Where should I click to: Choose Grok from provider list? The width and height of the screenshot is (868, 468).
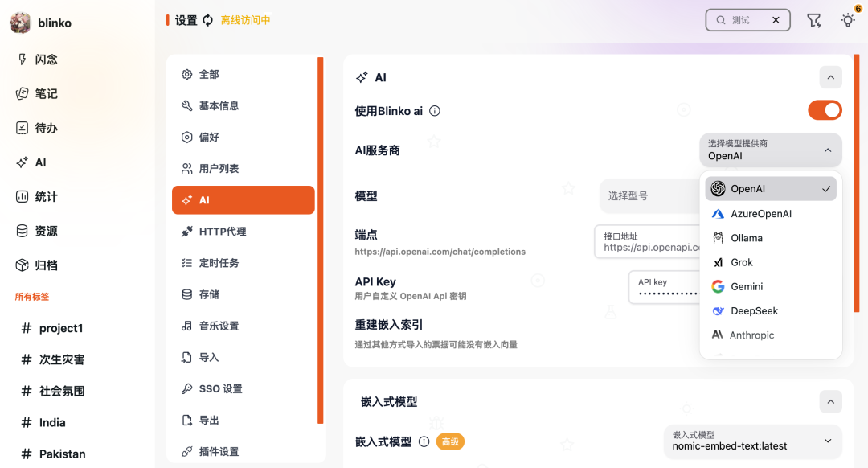click(x=771, y=262)
